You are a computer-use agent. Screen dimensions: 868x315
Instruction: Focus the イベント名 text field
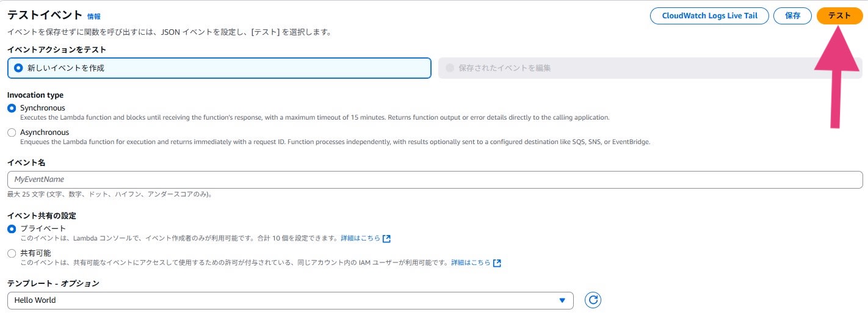pyautogui.click(x=435, y=179)
